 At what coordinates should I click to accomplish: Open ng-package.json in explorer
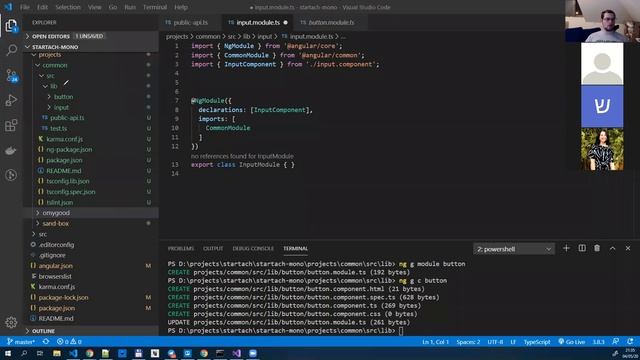(x=69, y=150)
